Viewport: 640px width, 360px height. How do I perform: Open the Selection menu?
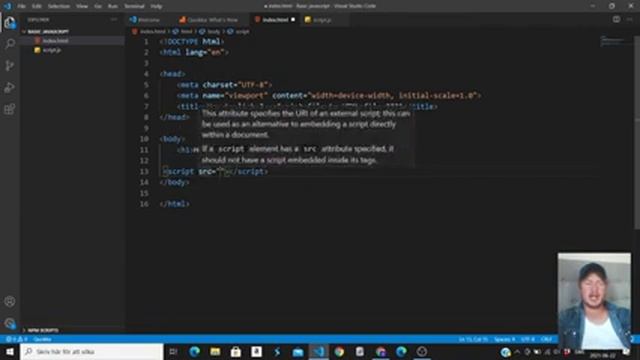coord(59,6)
